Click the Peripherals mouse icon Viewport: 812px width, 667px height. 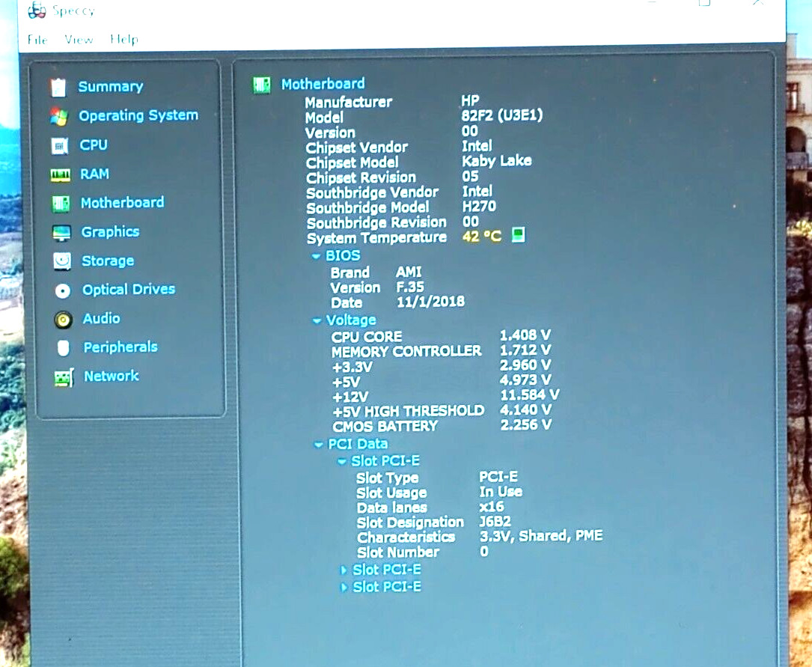(x=63, y=348)
